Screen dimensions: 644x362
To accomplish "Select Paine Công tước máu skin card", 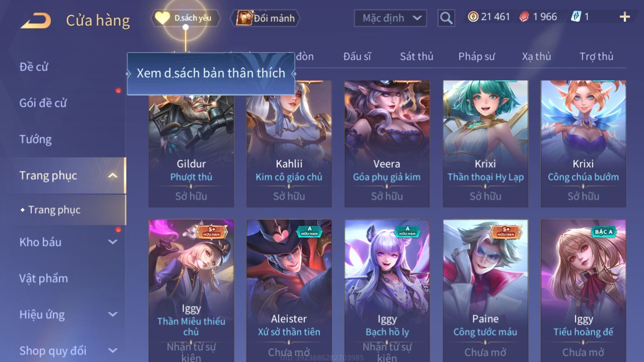I will click(485, 290).
